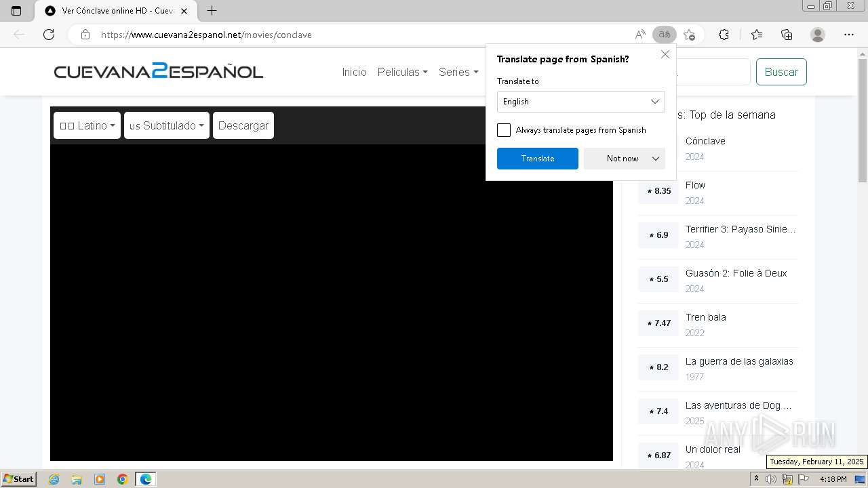Image resolution: width=868 pixels, height=488 pixels.
Task: Click the black video player area
Action: point(332,302)
